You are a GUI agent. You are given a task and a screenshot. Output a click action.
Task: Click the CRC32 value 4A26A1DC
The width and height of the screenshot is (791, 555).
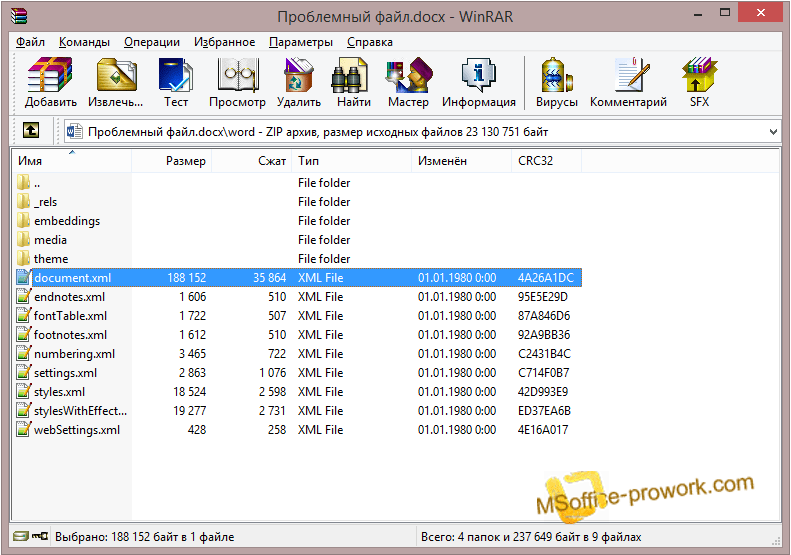coord(545,278)
